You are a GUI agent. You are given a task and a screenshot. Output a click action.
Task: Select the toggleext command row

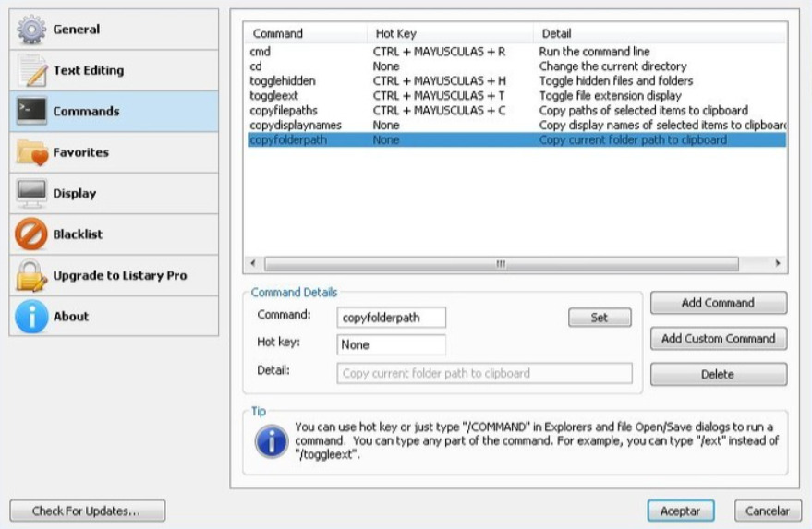click(x=516, y=96)
